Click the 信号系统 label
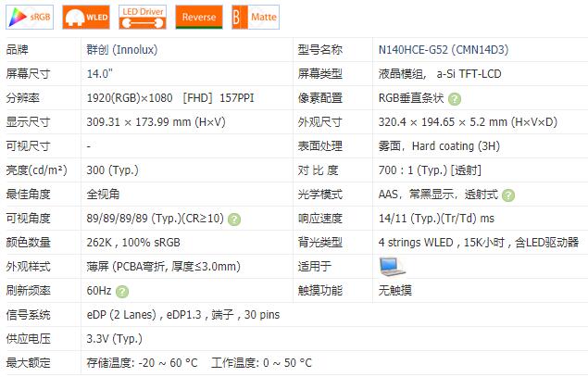 point(28,314)
